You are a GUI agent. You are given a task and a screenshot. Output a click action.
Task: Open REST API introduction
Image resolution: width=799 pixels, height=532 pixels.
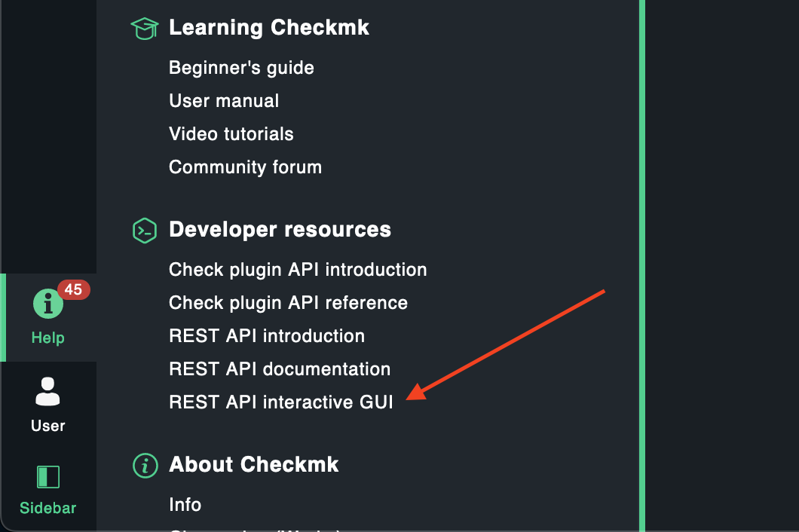tap(267, 336)
